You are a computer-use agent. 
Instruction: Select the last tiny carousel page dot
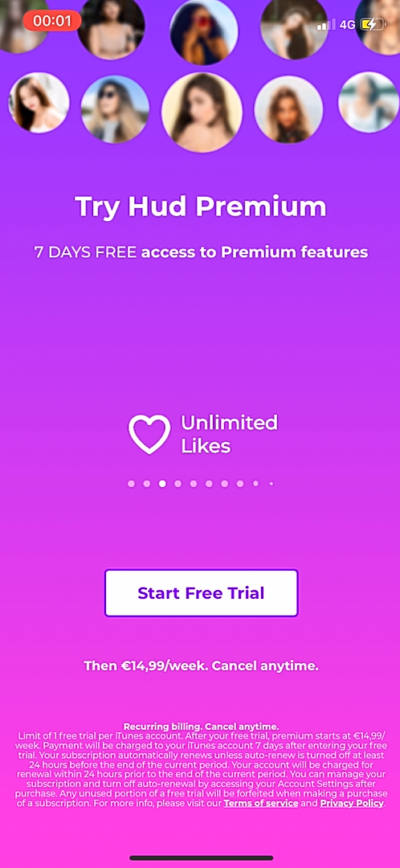point(271,484)
